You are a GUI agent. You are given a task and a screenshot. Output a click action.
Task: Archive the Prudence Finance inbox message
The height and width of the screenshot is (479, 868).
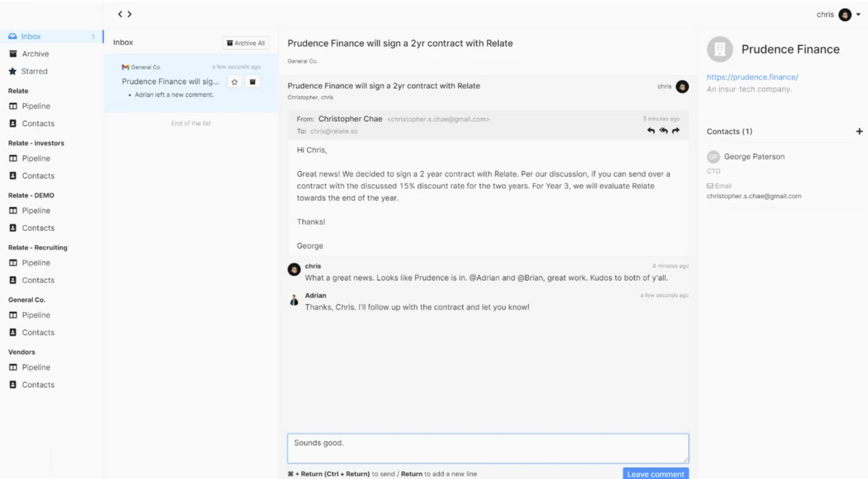(252, 82)
